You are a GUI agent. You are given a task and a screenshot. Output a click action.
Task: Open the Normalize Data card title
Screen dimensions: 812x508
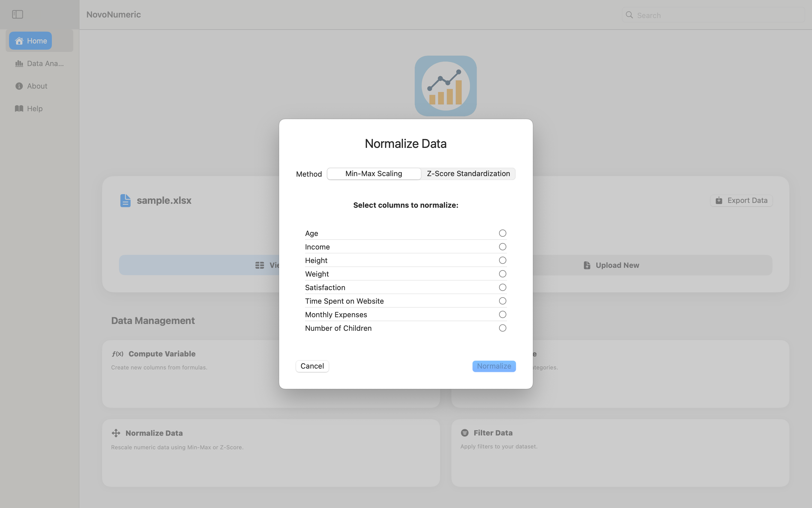click(x=154, y=433)
